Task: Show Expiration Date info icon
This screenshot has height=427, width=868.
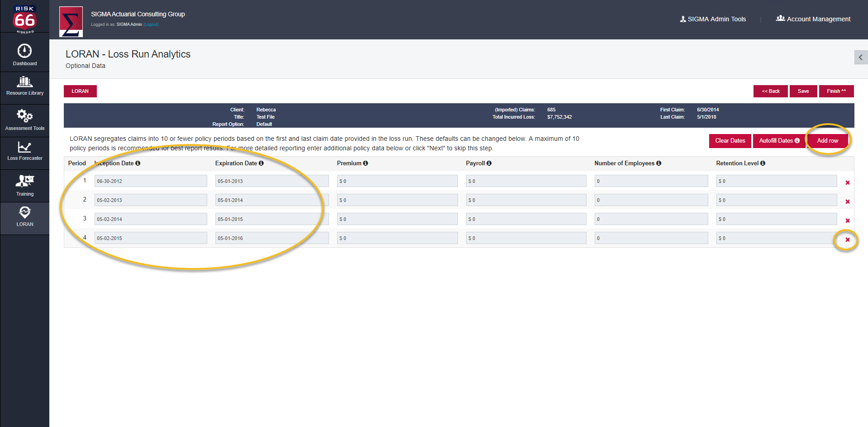Action: (x=261, y=163)
